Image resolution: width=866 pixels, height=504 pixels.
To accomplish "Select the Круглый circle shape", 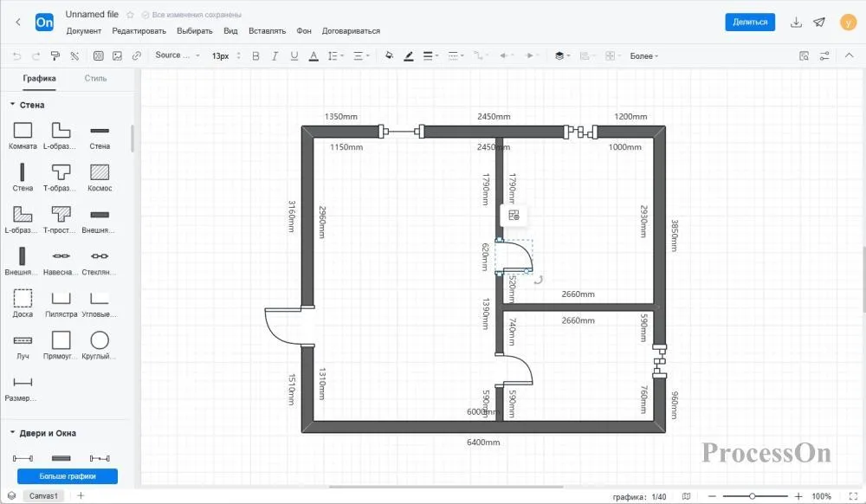I will [x=100, y=346].
